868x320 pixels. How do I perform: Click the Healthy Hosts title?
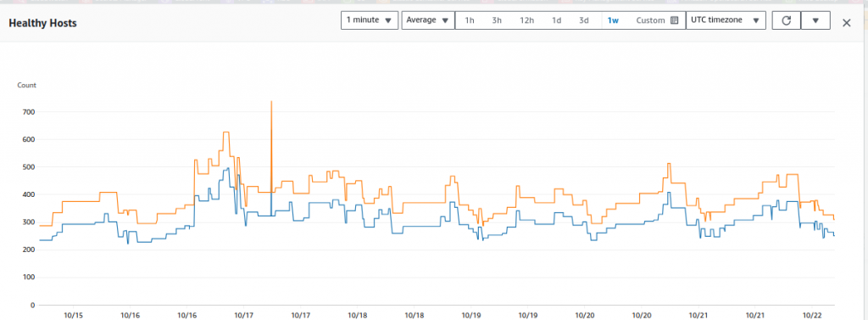coord(42,23)
